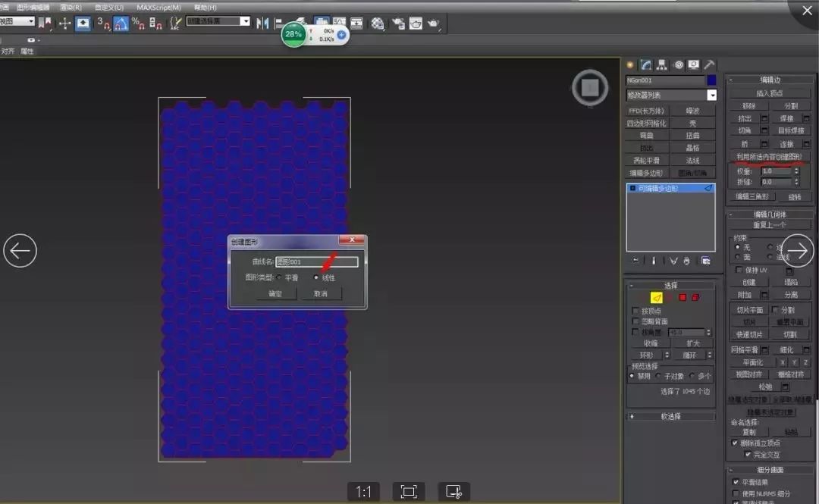The width and height of the screenshot is (819, 504).
Task: Open the Rendered Frame Window icon
Action: (416, 23)
